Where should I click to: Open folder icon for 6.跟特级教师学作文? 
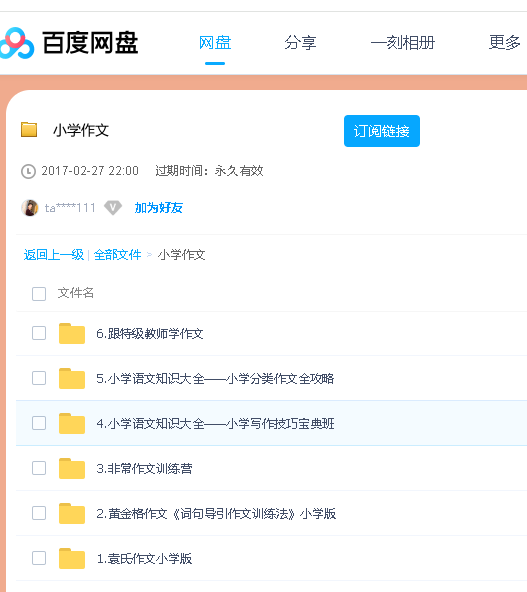[x=72, y=333]
